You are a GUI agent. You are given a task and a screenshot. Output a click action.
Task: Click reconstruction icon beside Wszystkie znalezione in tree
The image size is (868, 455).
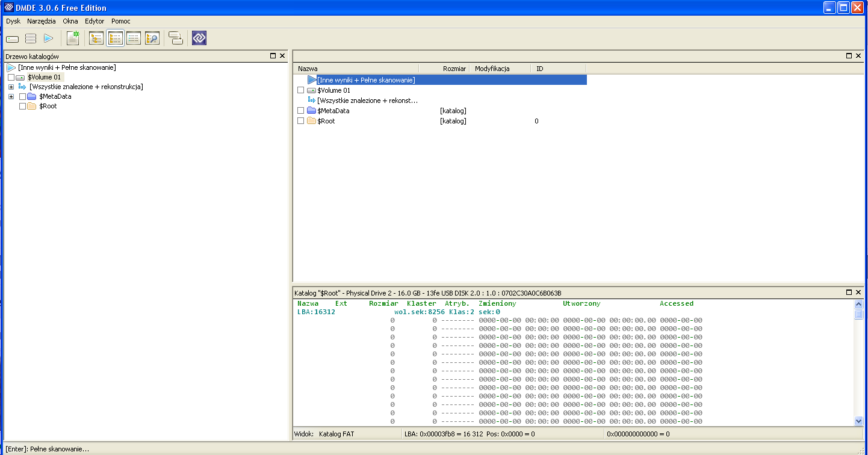pyautogui.click(x=22, y=87)
